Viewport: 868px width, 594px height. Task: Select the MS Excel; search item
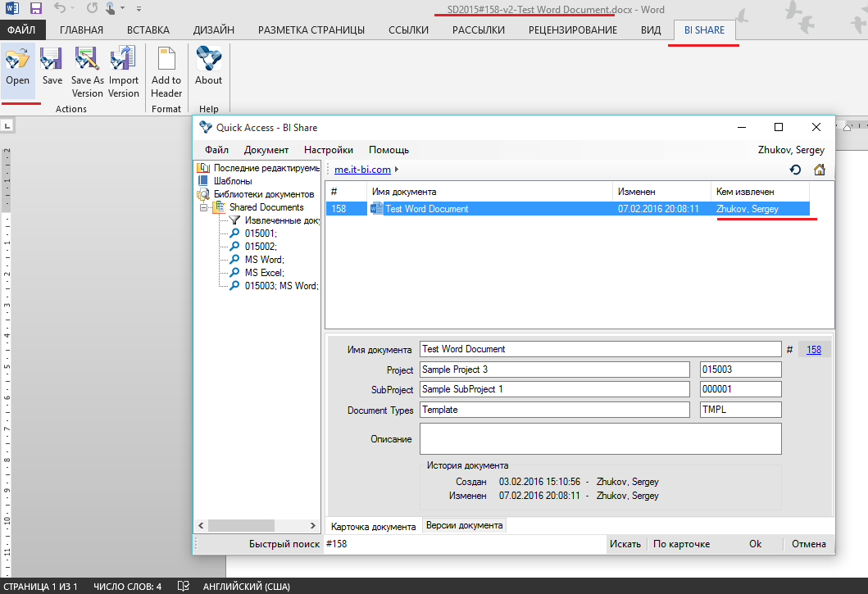coord(264,273)
